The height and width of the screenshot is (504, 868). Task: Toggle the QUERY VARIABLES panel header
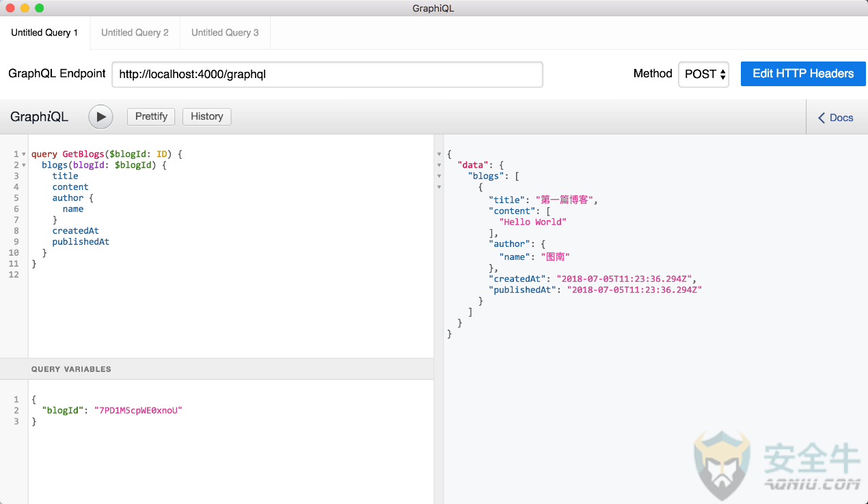click(217, 369)
